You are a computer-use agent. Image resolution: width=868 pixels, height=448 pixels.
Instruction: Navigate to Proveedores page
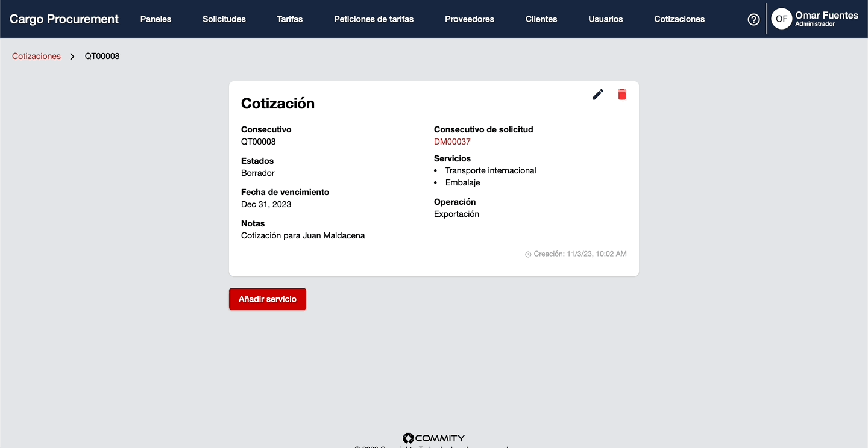coord(470,19)
